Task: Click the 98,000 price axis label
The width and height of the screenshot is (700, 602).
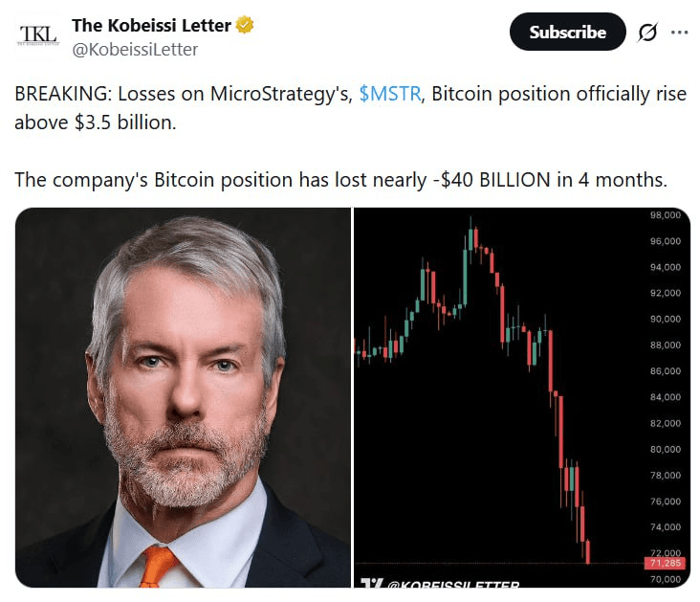Action: pyautogui.click(x=664, y=215)
